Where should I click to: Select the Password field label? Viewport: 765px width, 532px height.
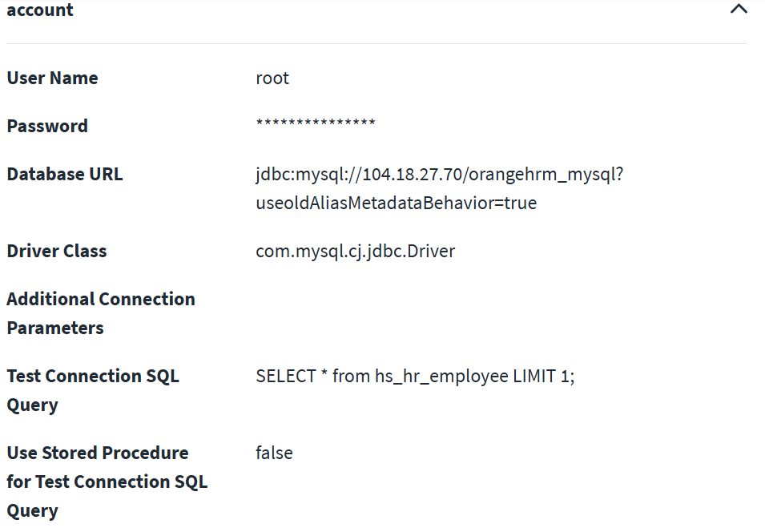coord(47,126)
